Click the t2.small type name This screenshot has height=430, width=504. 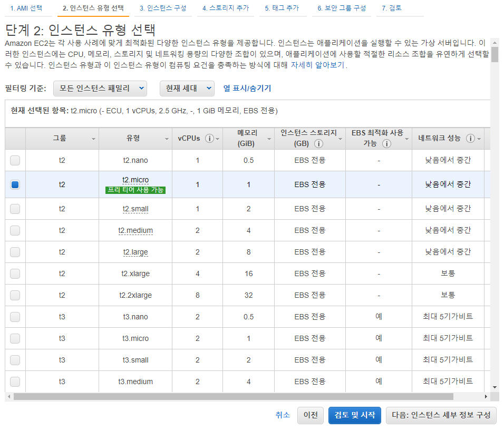[135, 209]
